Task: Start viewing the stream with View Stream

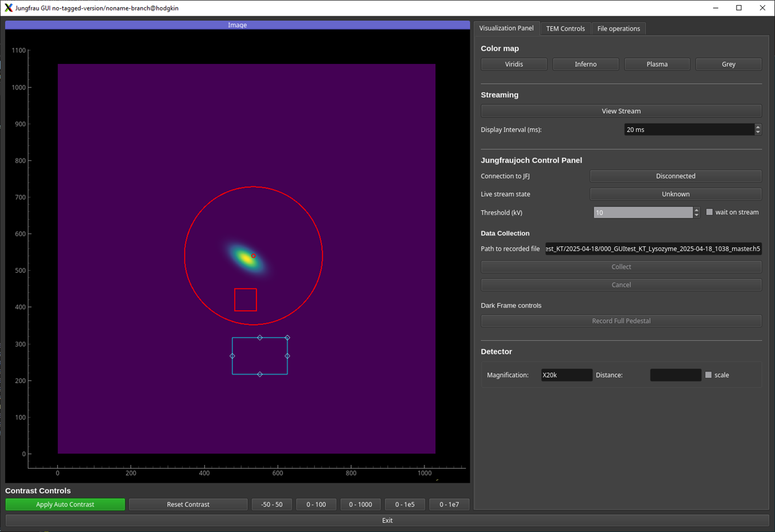Action: 621,110
